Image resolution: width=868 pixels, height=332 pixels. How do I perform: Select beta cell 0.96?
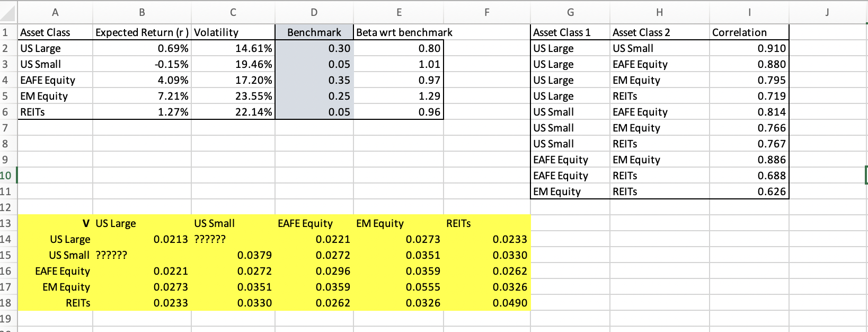[x=399, y=112]
